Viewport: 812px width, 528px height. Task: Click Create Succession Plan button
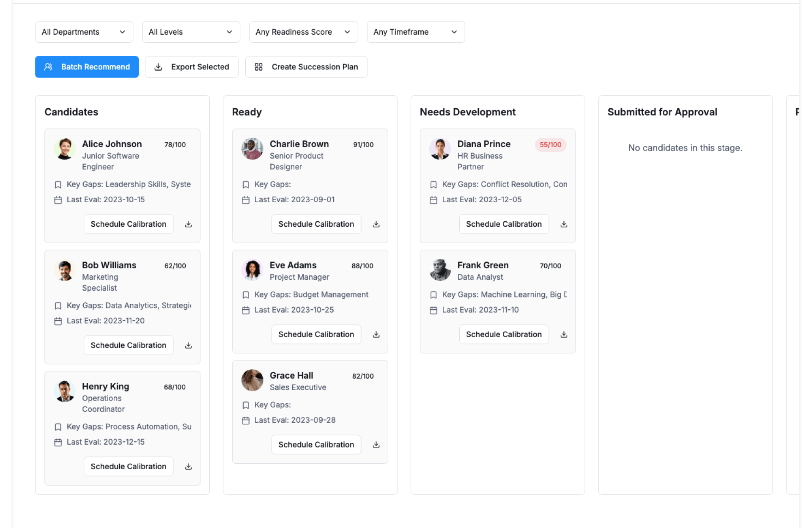tap(306, 67)
